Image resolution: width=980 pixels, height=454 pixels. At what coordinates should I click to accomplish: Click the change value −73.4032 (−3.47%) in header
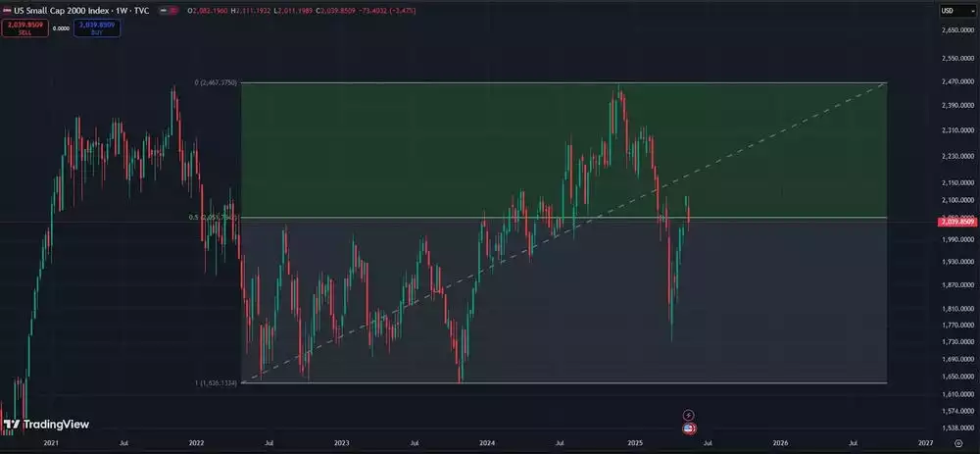(387, 11)
